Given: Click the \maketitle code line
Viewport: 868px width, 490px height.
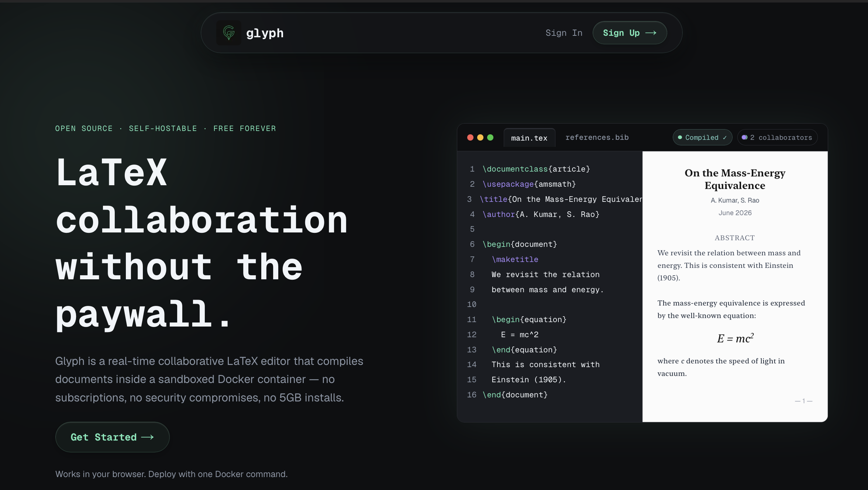Looking at the screenshot, I should coord(515,259).
